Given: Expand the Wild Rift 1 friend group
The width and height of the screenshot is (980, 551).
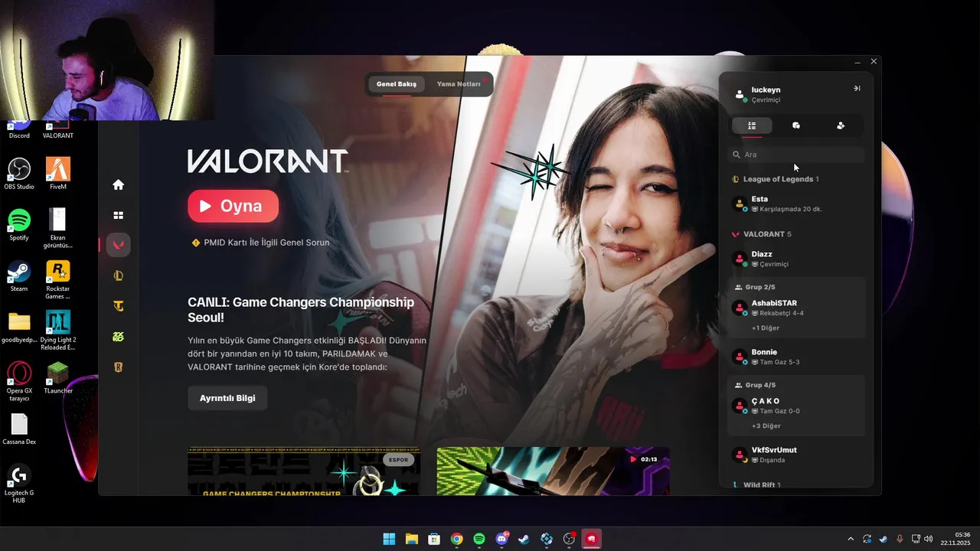Looking at the screenshot, I should pos(756,485).
